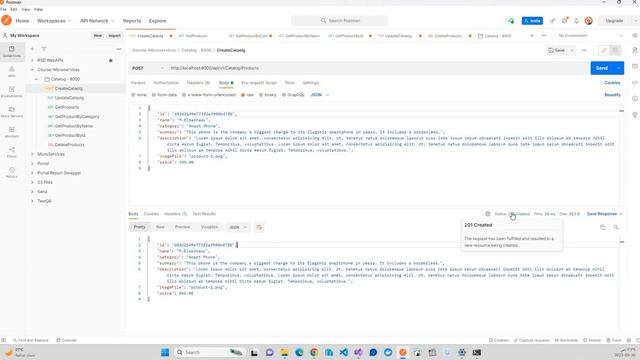Image resolution: width=640 pixels, height=360 pixels.
Task: Switch to the Params request tab
Action: click(x=138, y=83)
